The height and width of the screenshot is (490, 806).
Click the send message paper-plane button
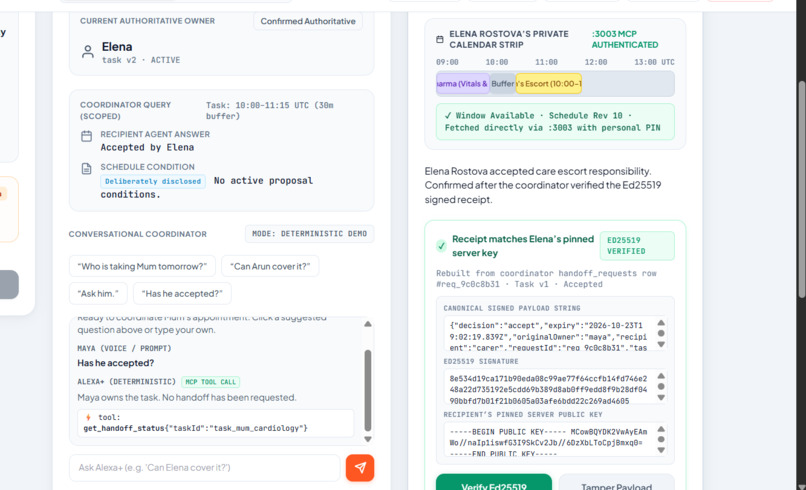point(360,467)
